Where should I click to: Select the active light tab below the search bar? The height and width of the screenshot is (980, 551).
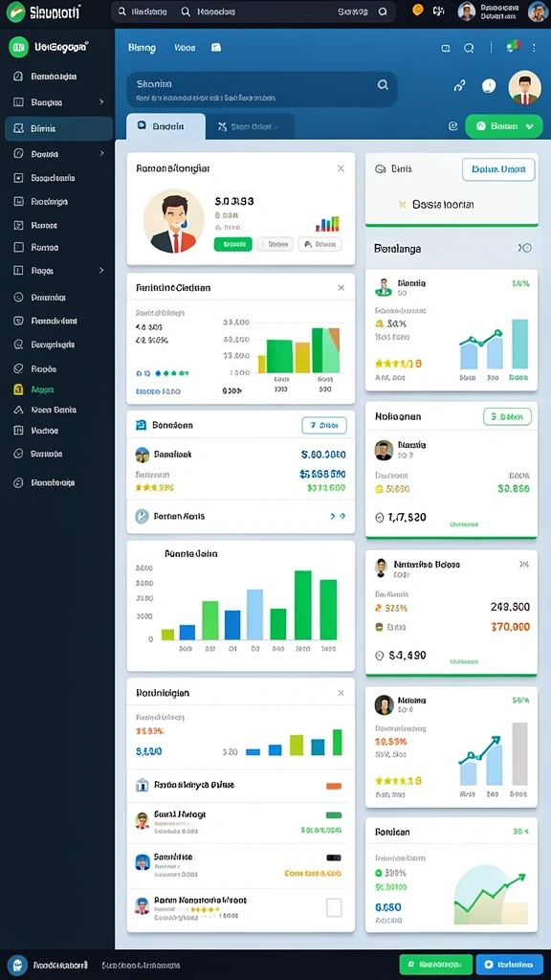(x=165, y=126)
